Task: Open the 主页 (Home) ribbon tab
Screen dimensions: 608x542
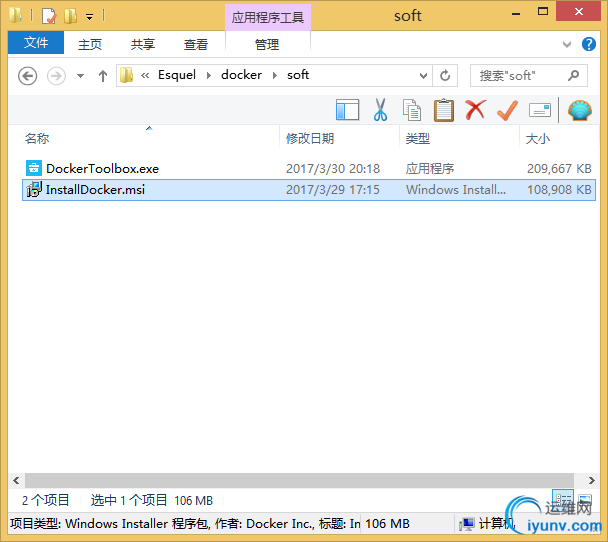Action: click(x=90, y=44)
